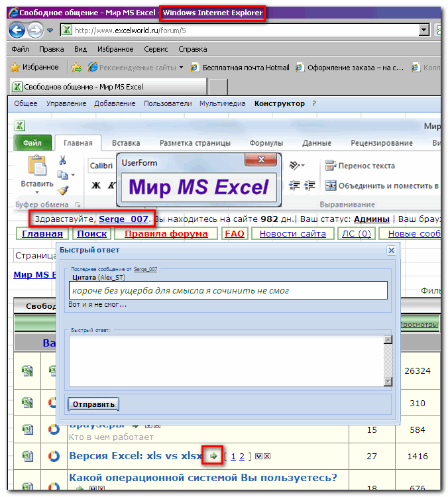Image resolution: width=448 pixels, height=497 pixels.
Task: Open recent pages dropdown beside Forward button
Action: tap(50, 30)
